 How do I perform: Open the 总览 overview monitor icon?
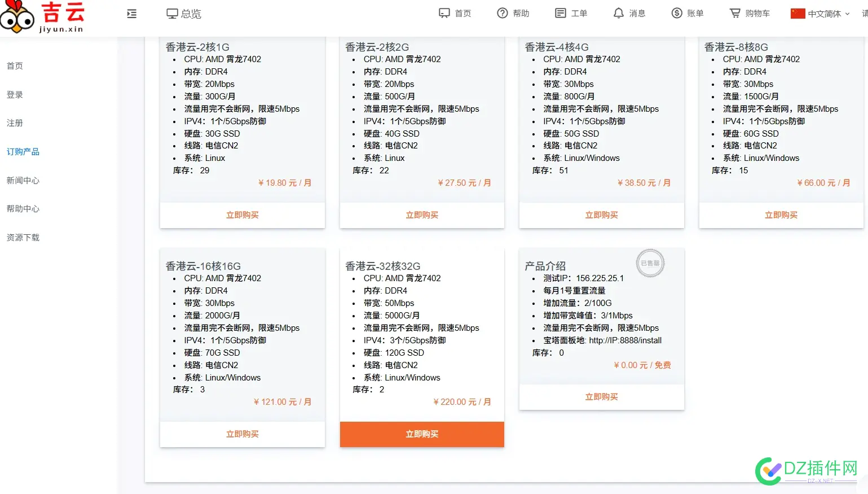[x=170, y=12]
